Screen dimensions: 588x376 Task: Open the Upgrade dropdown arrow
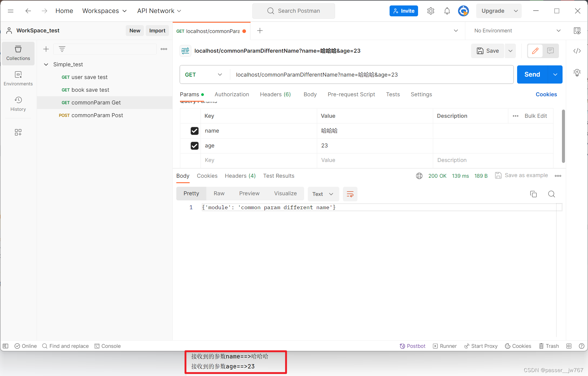(516, 11)
